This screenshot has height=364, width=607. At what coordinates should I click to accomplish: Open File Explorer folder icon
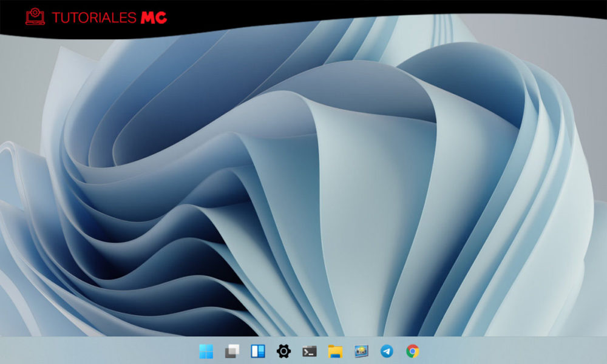pos(335,351)
